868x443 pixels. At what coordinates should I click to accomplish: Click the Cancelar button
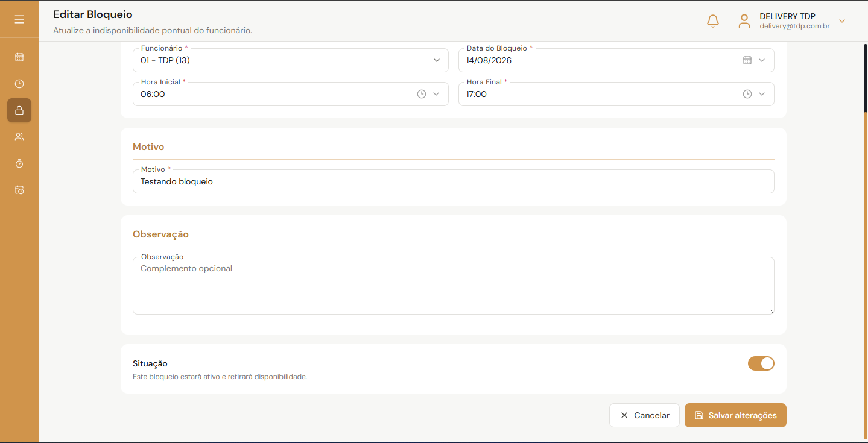point(644,415)
